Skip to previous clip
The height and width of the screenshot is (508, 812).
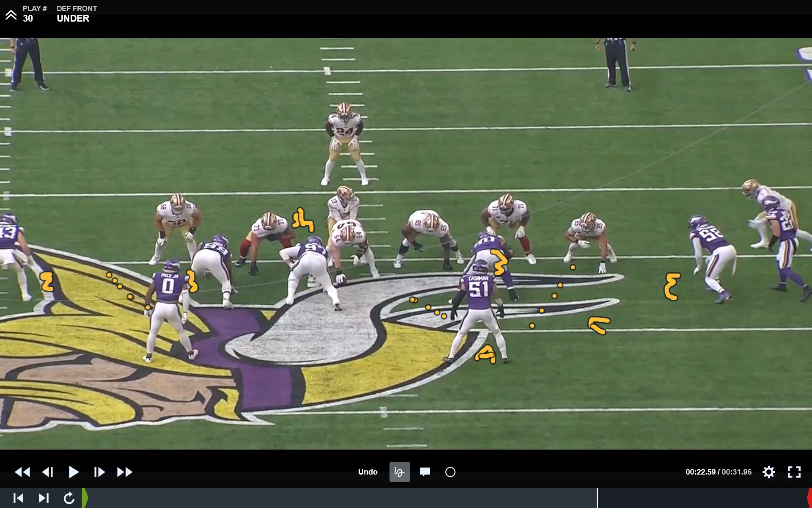pos(18,498)
